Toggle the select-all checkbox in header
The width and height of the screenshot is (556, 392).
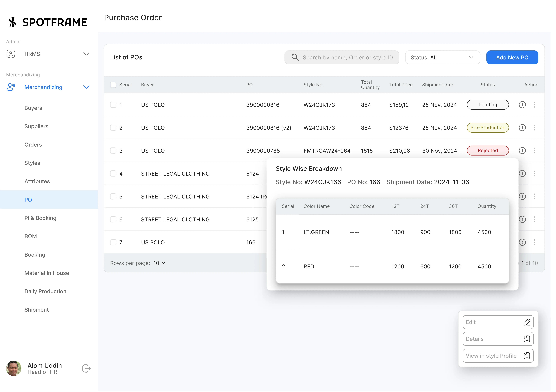coord(113,85)
